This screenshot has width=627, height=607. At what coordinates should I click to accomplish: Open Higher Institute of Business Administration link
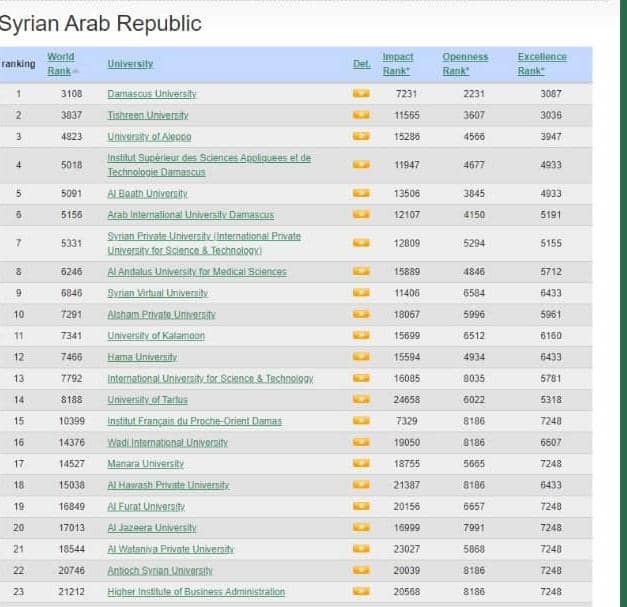coord(196,592)
